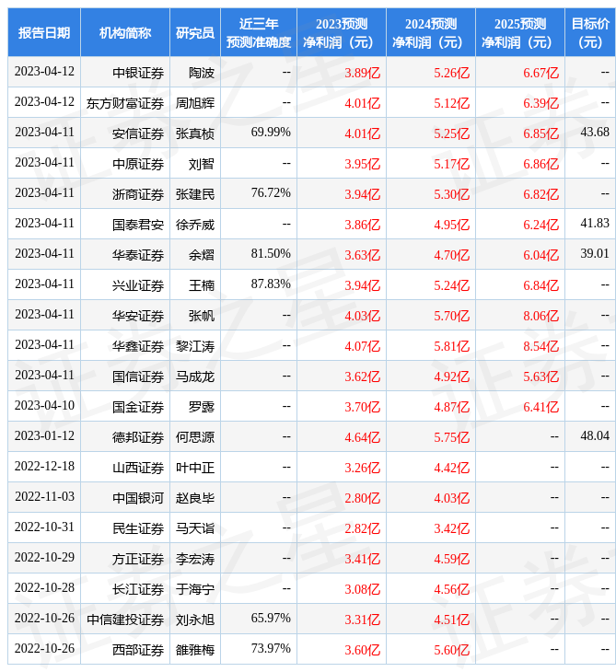This screenshot has width=616, height=672.
Task: Select the 方正证券 institution cell
Action: point(125,559)
